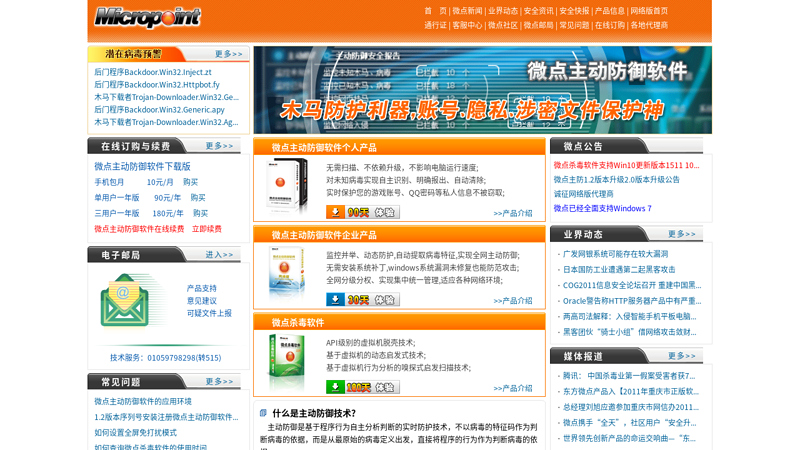
Task: Open >>产品介绍 for 微点杀毒软件
Action: (513, 388)
